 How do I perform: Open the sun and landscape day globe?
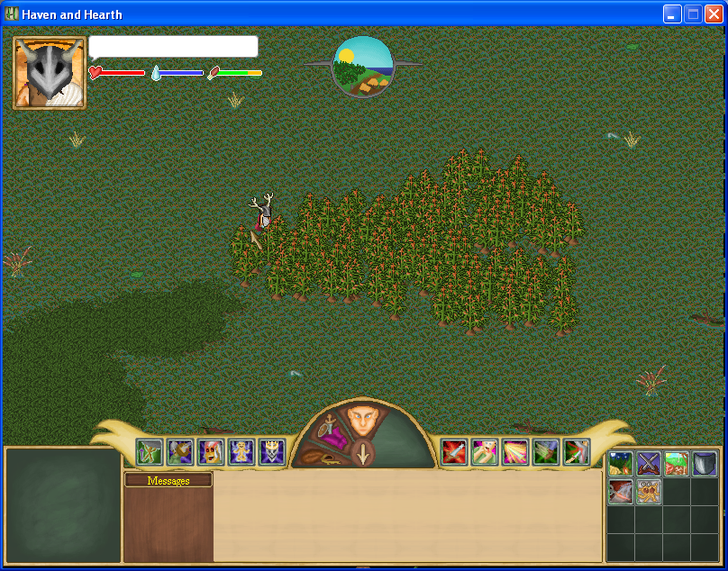(363, 67)
